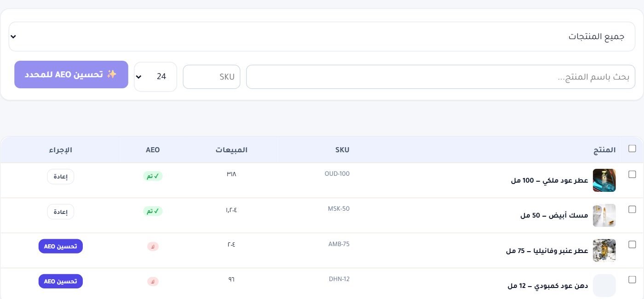
Task: Open thumbnail of عطر عنبر وفانيليا product
Action: click(604, 250)
